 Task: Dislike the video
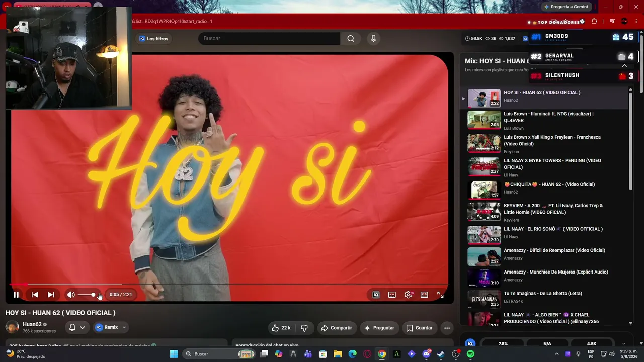[304, 328]
